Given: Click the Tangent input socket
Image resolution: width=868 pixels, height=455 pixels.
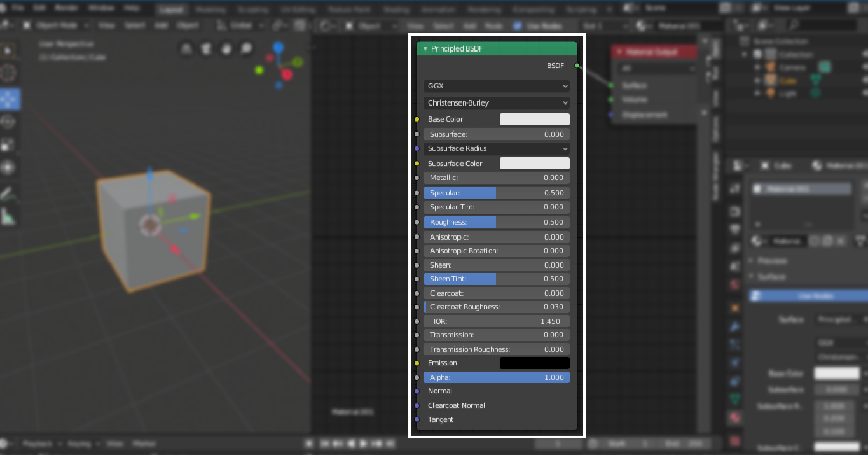Looking at the screenshot, I should click(x=417, y=419).
